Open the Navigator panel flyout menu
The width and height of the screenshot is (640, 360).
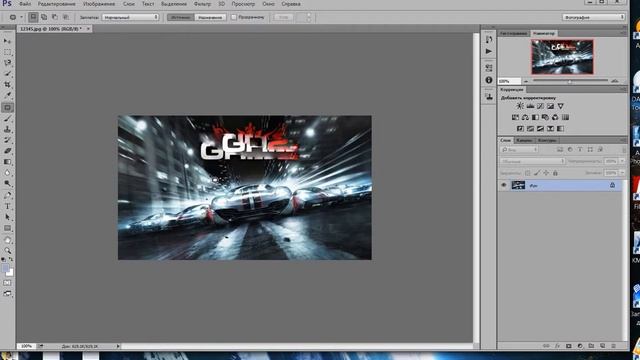[x=623, y=33]
